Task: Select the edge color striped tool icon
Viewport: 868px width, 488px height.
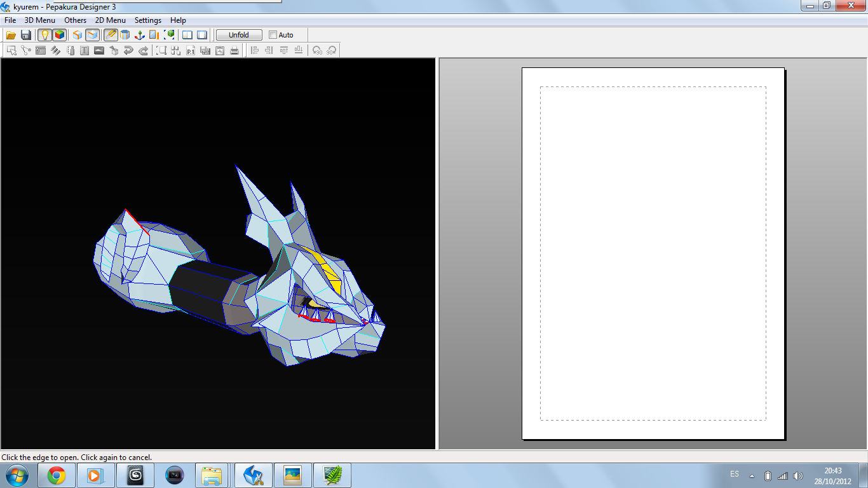Action: (x=55, y=50)
